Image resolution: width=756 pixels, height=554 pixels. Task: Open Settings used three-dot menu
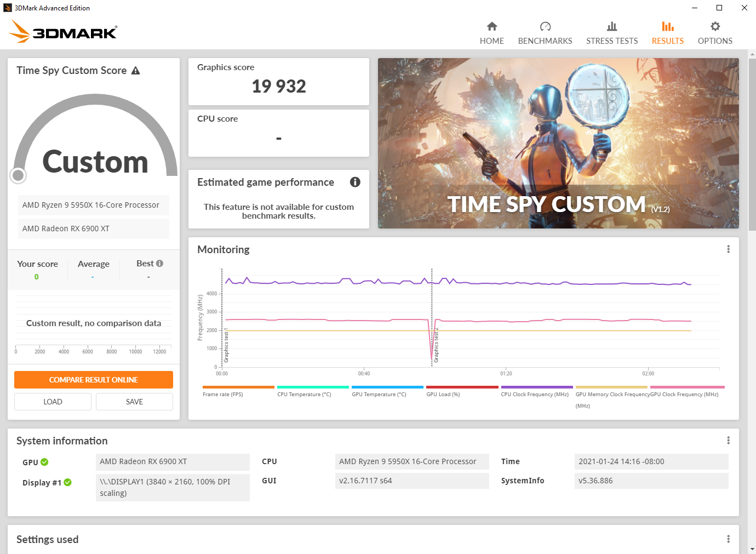[728, 539]
